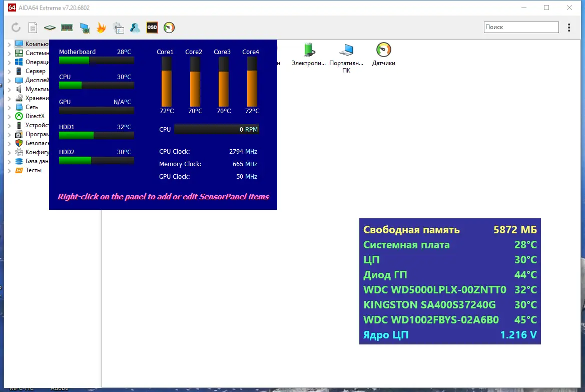Click the 'ЦП' 30°C OSD row
The image size is (585, 392).
(x=450, y=260)
